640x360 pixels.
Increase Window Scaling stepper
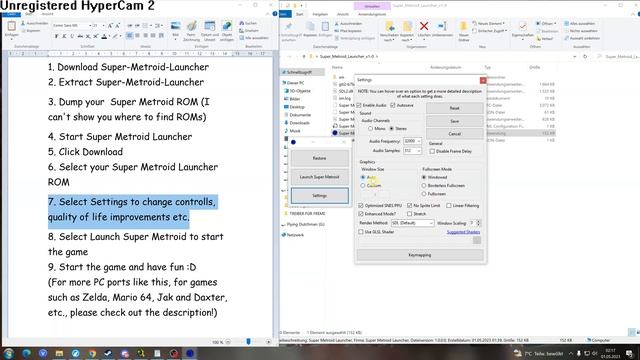pos(478,221)
